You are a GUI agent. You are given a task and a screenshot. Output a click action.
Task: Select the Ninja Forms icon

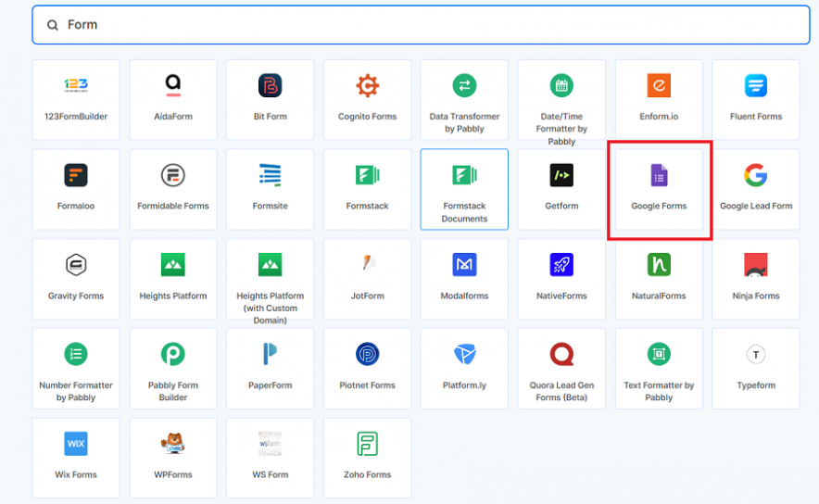point(756,265)
